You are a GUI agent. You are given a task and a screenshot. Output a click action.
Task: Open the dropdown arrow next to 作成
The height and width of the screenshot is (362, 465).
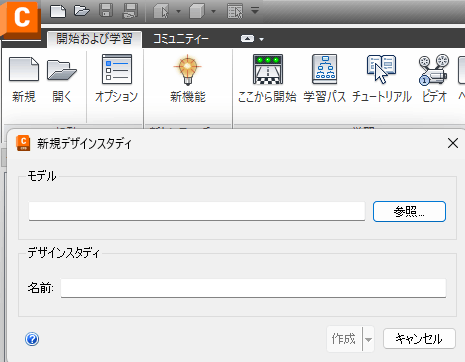[368, 339]
